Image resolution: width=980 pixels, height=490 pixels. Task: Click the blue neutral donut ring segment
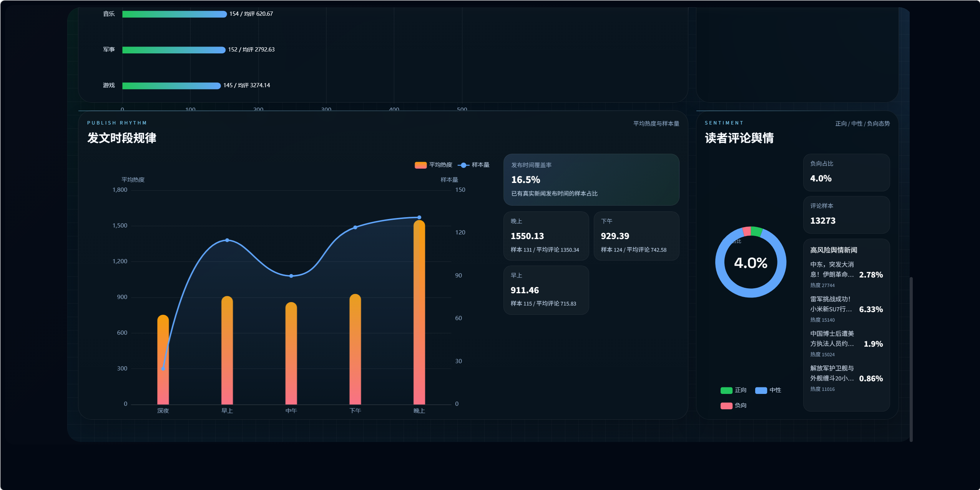[x=751, y=293]
